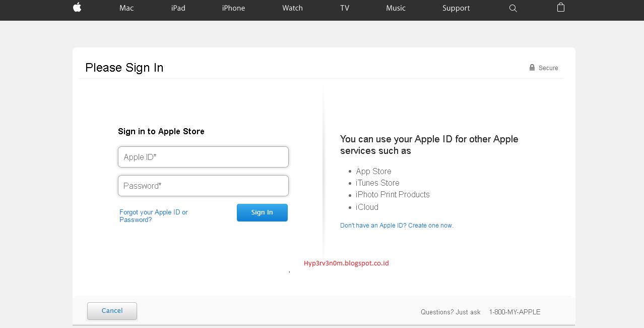The image size is (644, 328).
Task: Click the App Store list item
Action: click(373, 172)
